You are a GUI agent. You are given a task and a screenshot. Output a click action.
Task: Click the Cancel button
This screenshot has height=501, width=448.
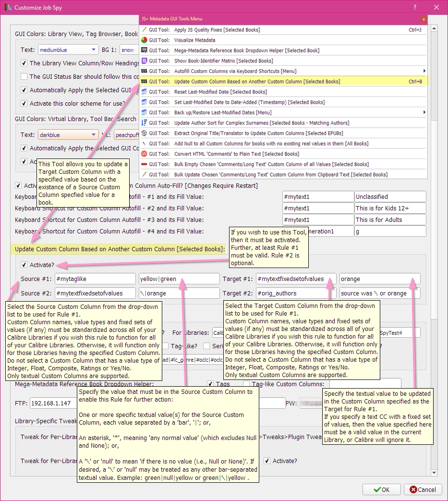(x=423, y=489)
